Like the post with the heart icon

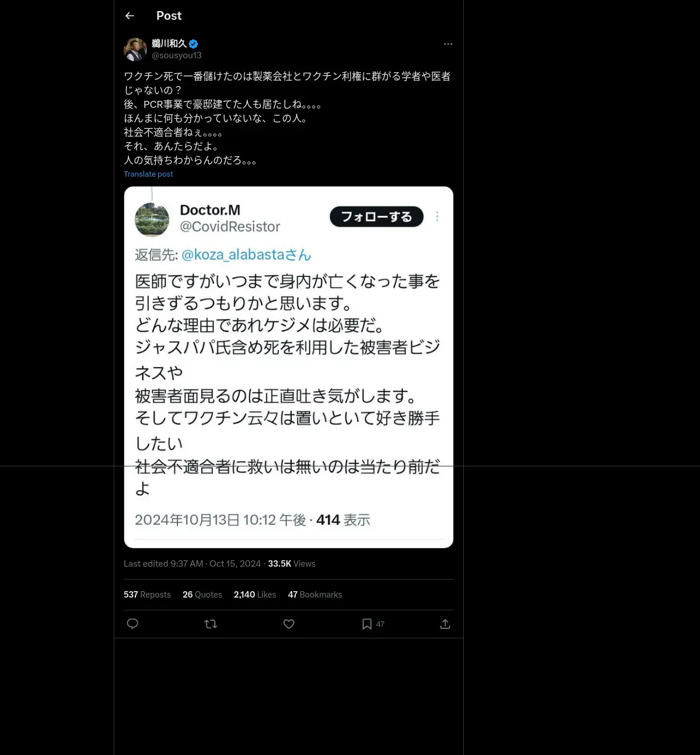point(289,624)
